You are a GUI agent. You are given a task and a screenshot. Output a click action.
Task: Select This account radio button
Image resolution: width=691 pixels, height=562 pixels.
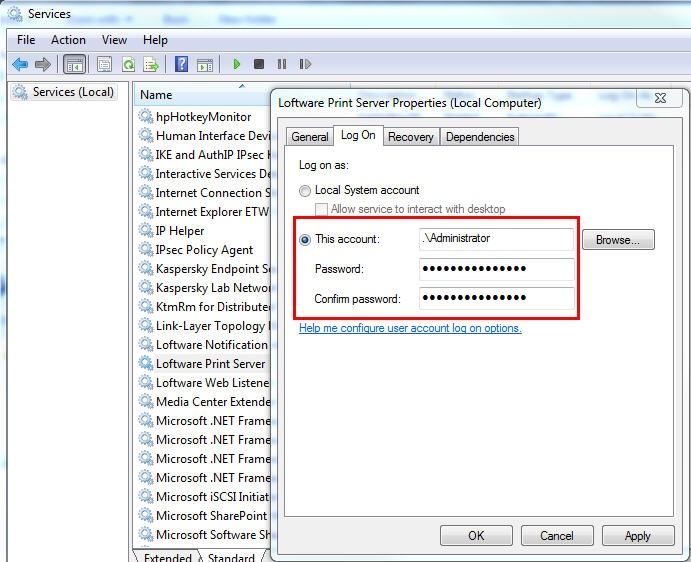305,240
